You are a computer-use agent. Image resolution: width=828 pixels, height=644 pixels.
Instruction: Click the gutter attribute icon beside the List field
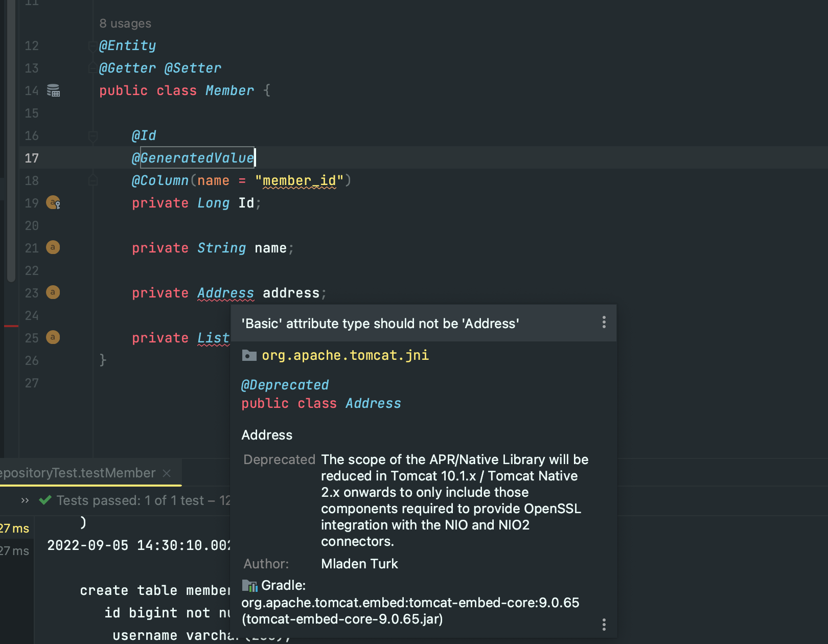(53, 337)
